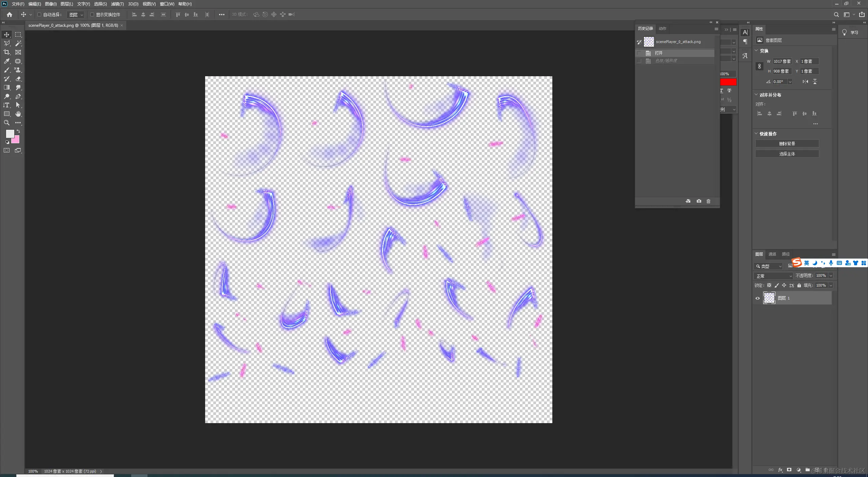Select the Polygonal Lasso tool
Image resolution: width=868 pixels, height=477 pixels.
click(x=7, y=43)
